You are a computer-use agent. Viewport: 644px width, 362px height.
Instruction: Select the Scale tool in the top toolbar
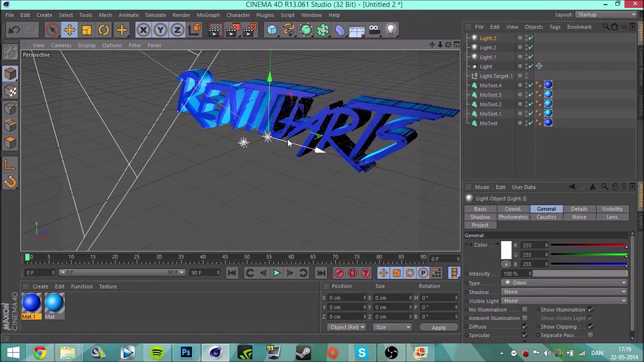tap(87, 30)
